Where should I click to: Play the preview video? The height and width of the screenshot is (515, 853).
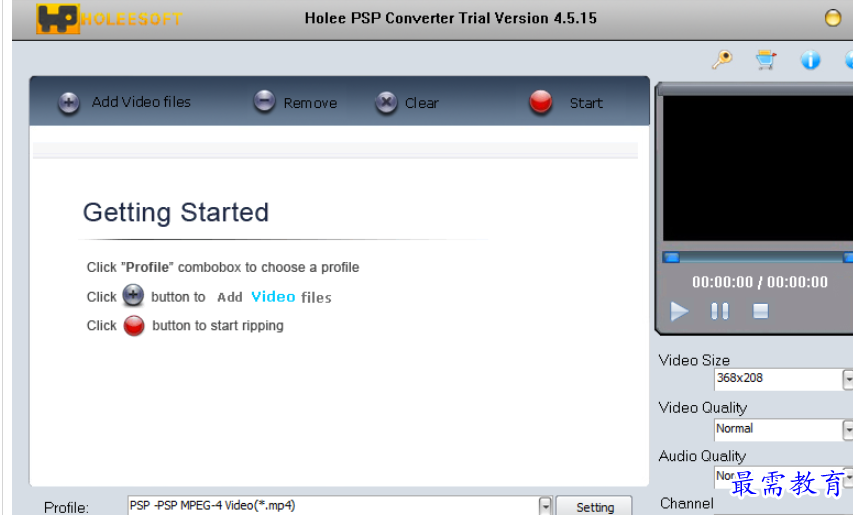pyautogui.click(x=679, y=311)
